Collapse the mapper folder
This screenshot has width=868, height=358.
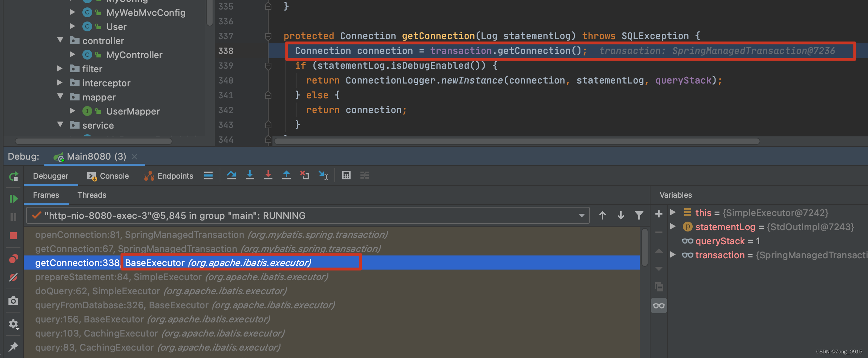(x=60, y=97)
